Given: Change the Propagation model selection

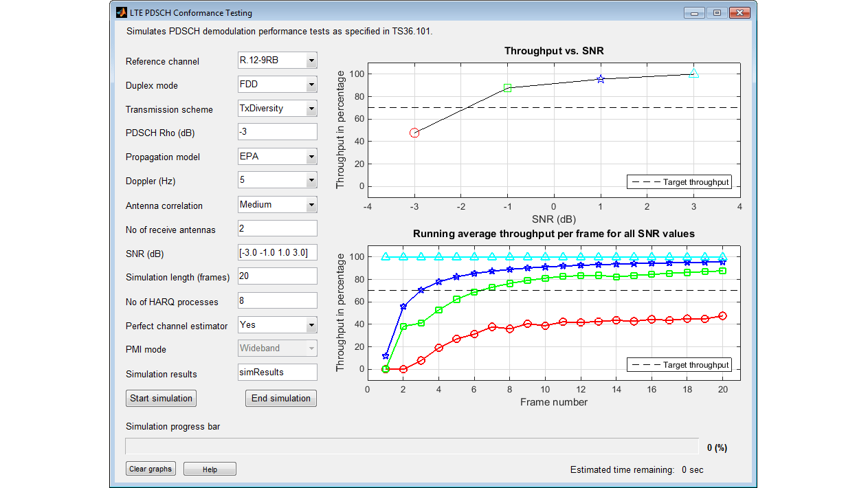Looking at the screenshot, I should (277, 157).
